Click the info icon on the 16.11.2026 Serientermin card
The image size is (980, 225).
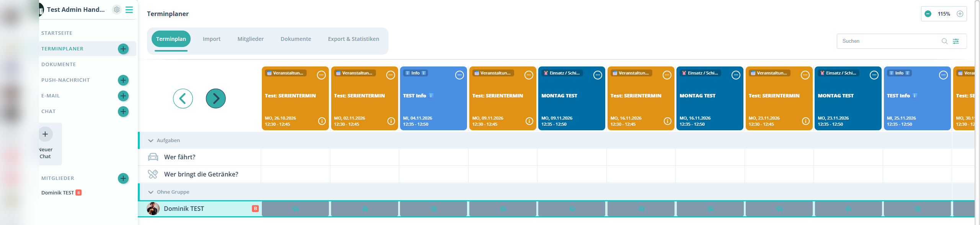(668, 121)
